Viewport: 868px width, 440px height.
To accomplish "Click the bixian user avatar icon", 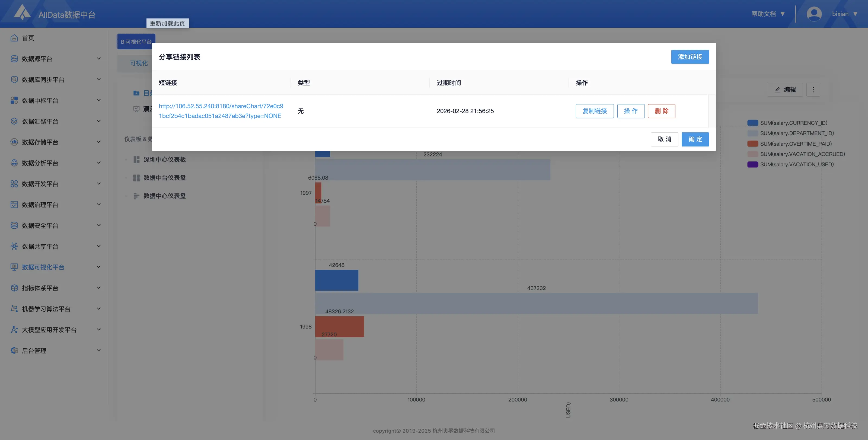I will pos(814,14).
